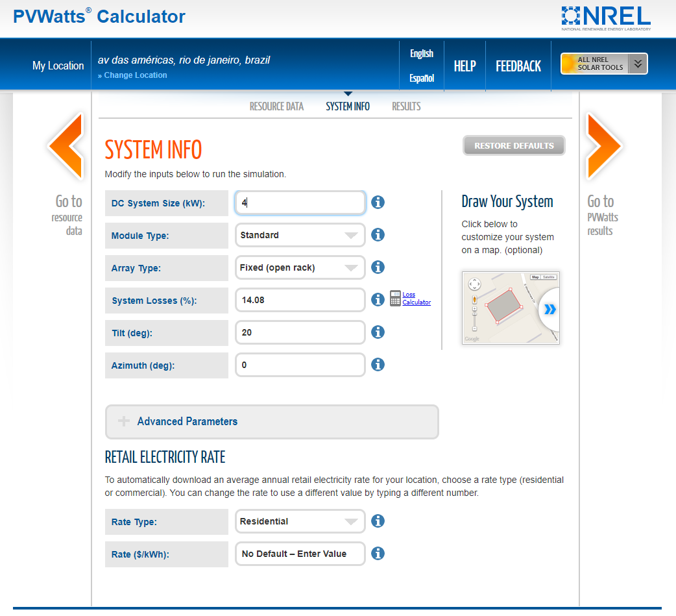
Task: Focus the Tilt input field
Action: coord(300,332)
